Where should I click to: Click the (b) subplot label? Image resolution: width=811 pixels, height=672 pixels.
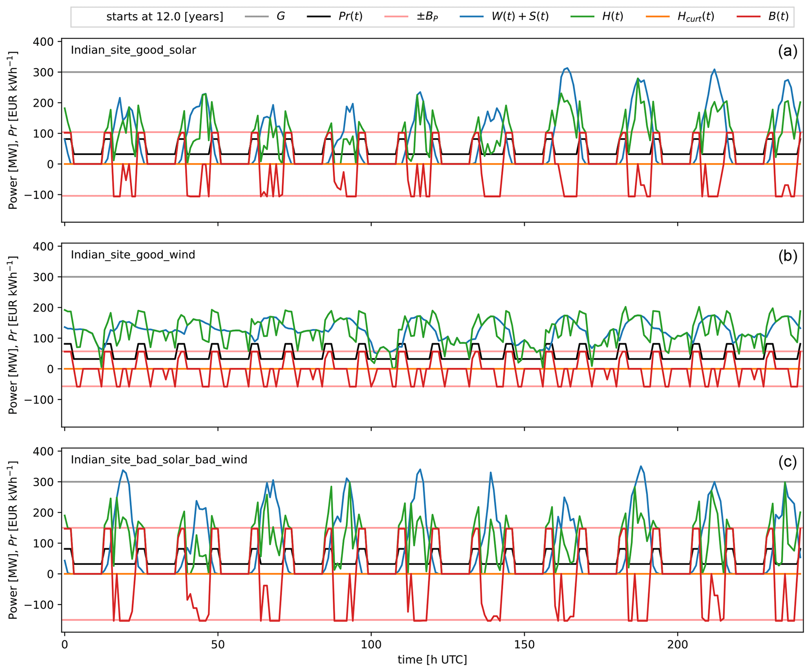[787, 256]
